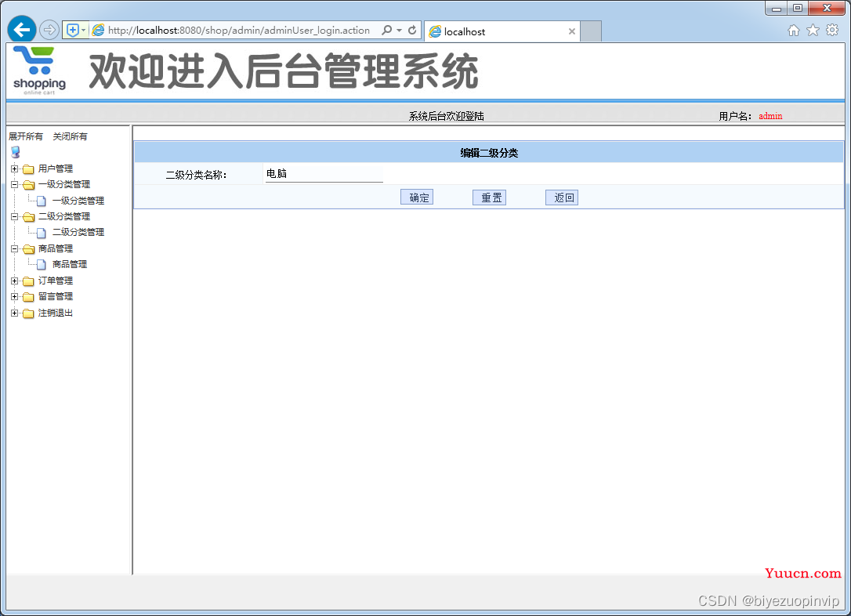This screenshot has width=851, height=616.
Task: Open the 二级分类管理 child page item
Action: 78,232
